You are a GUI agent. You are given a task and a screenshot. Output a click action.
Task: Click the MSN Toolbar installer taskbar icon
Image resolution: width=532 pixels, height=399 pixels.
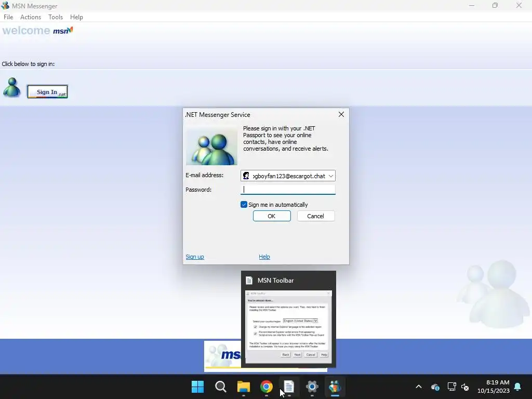[289, 387]
